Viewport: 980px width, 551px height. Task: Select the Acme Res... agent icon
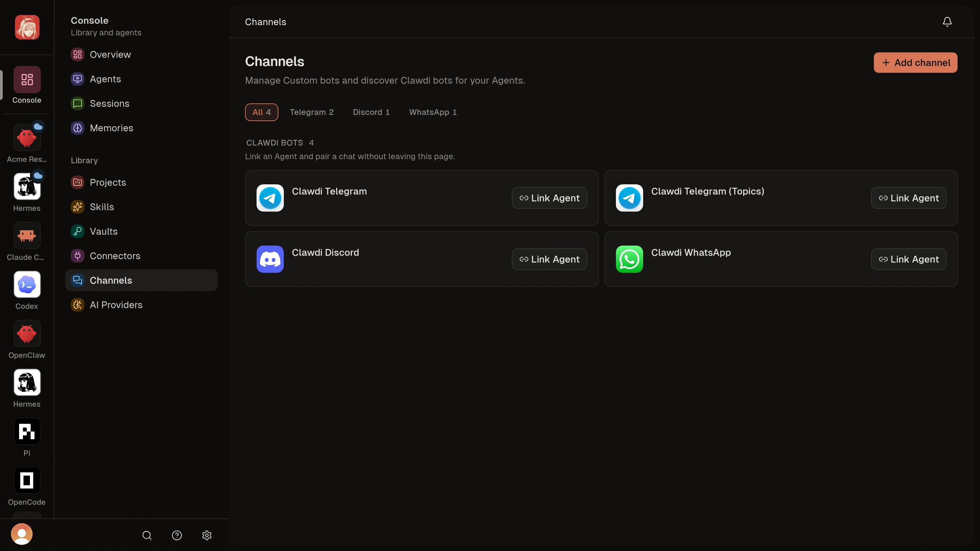click(x=27, y=138)
